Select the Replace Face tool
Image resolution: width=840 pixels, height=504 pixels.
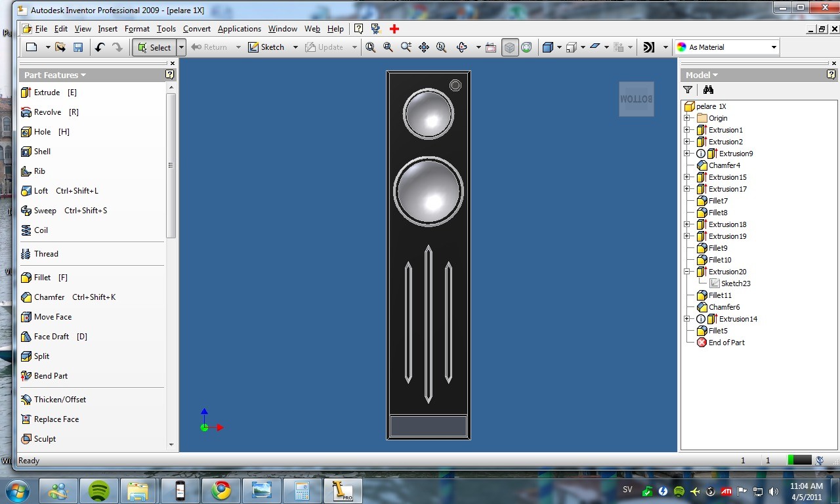[49, 419]
